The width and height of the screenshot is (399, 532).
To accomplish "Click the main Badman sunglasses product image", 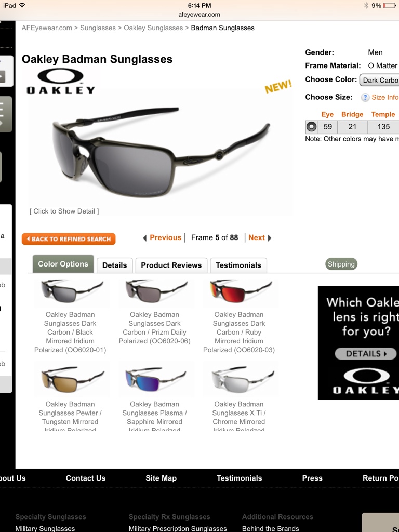I will [x=161, y=151].
